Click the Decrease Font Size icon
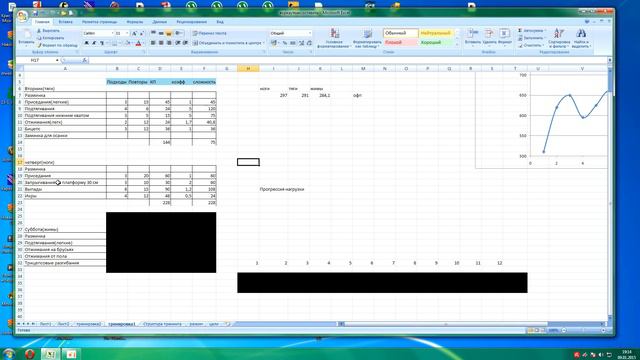Image resolution: width=640 pixels, height=360 pixels. pyautogui.click(x=141, y=33)
